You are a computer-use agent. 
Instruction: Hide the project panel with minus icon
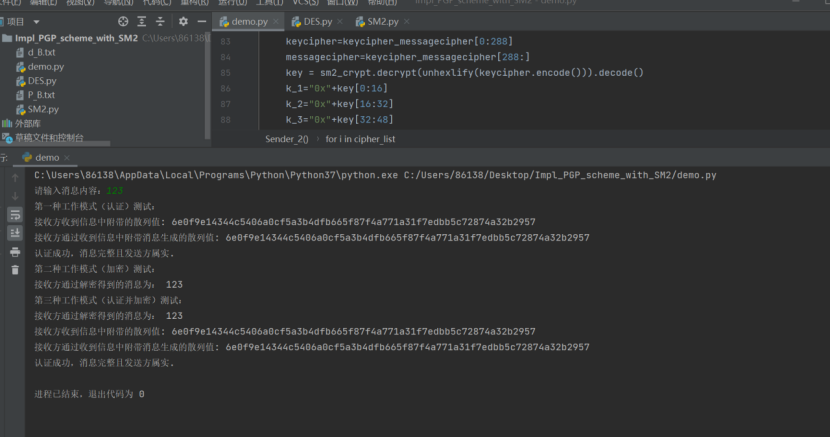pos(202,22)
